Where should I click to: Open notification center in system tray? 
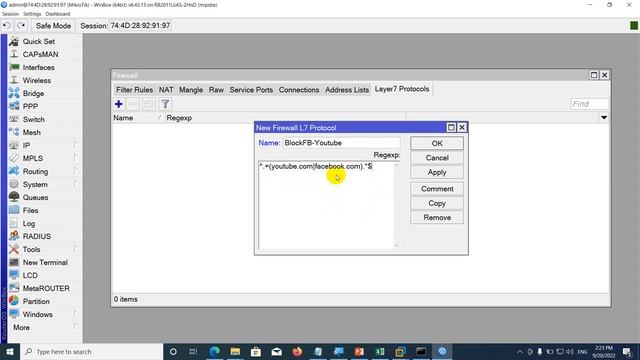coord(627,351)
